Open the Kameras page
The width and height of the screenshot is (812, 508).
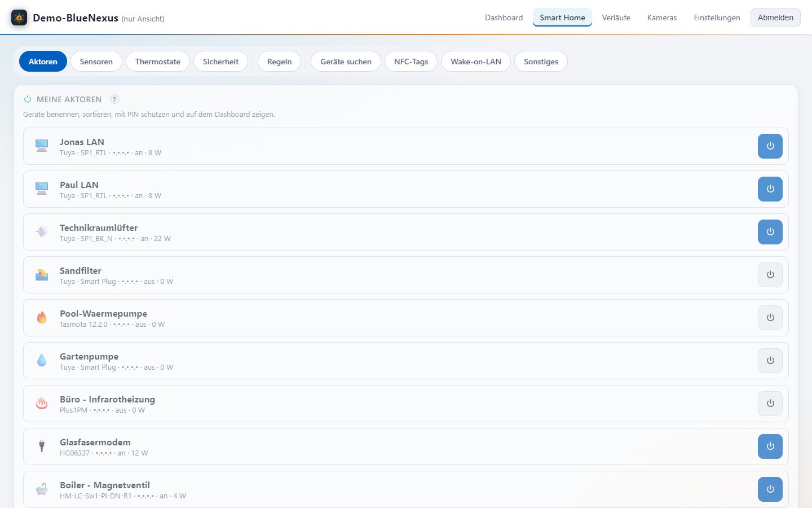[662, 17]
